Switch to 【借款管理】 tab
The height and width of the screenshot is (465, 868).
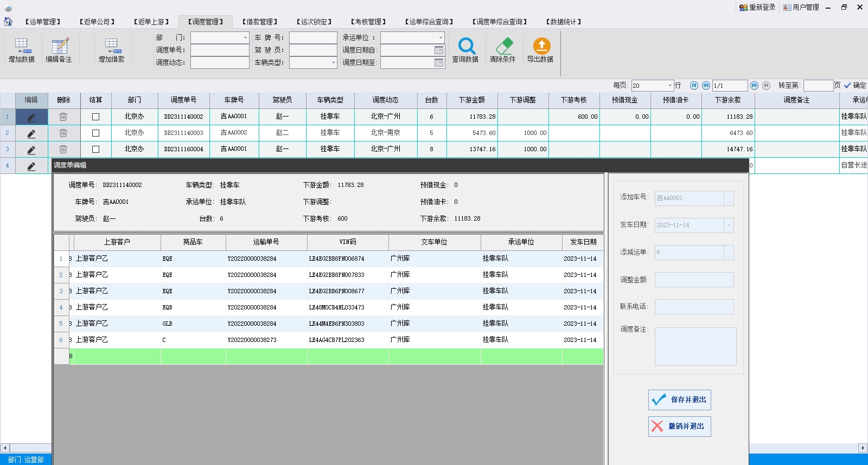(260, 22)
